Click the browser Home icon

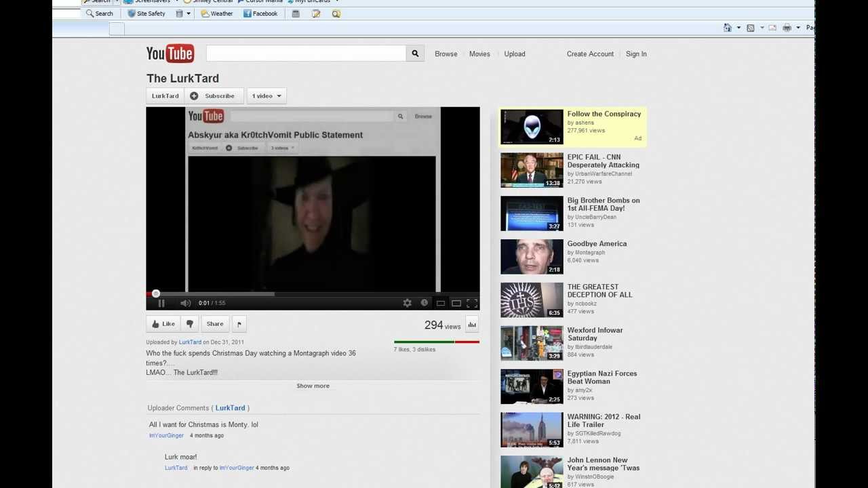click(x=728, y=28)
